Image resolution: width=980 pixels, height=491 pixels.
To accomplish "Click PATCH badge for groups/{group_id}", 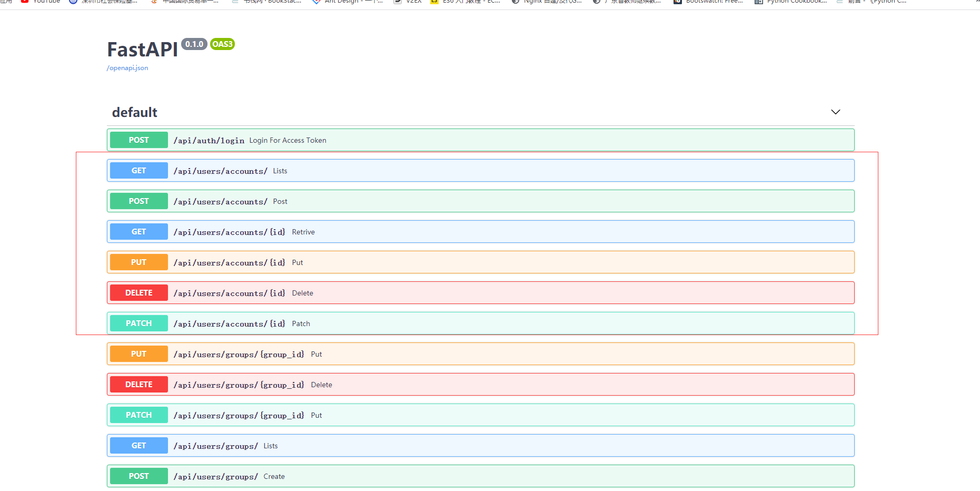I will [138, 415].
